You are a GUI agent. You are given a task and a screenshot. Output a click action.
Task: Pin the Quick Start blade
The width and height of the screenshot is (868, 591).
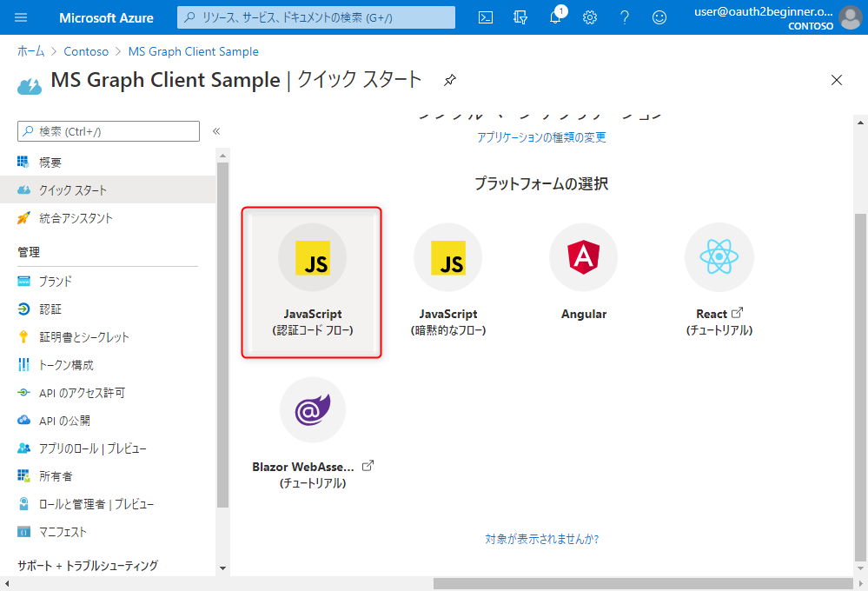pyautogui.click(x=449, y=80)
